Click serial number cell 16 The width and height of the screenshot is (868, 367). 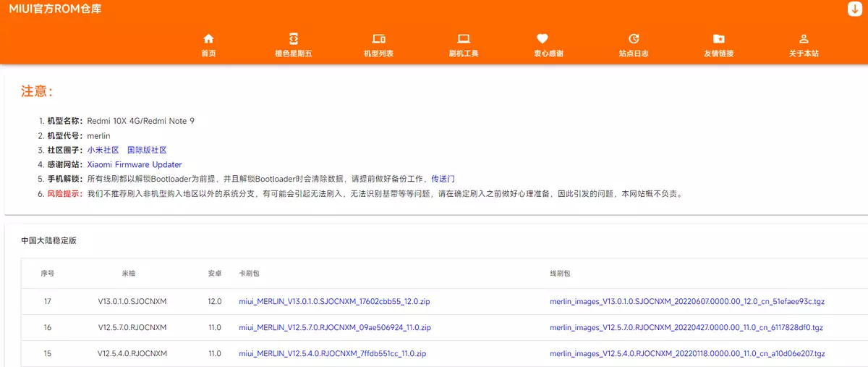tap(48, 327)
